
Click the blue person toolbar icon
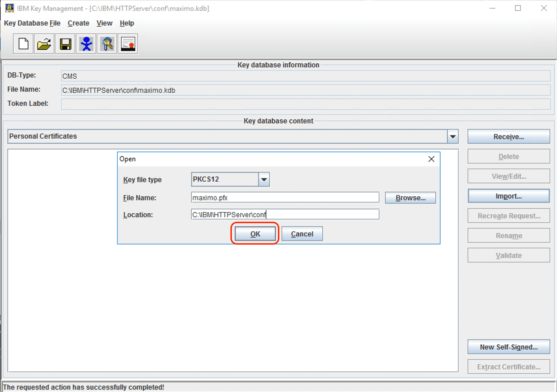pos(86,44)
